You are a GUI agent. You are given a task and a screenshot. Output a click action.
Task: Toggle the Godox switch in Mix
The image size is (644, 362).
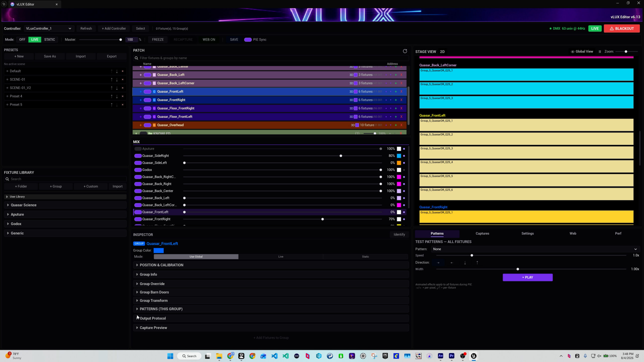[x=138, y=170]
